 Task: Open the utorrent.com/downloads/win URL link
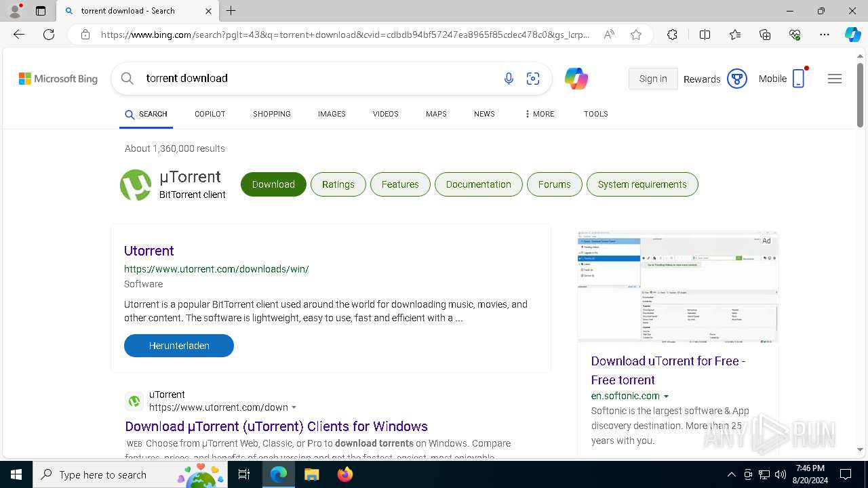pyautogui.click(x=216, y=269)
